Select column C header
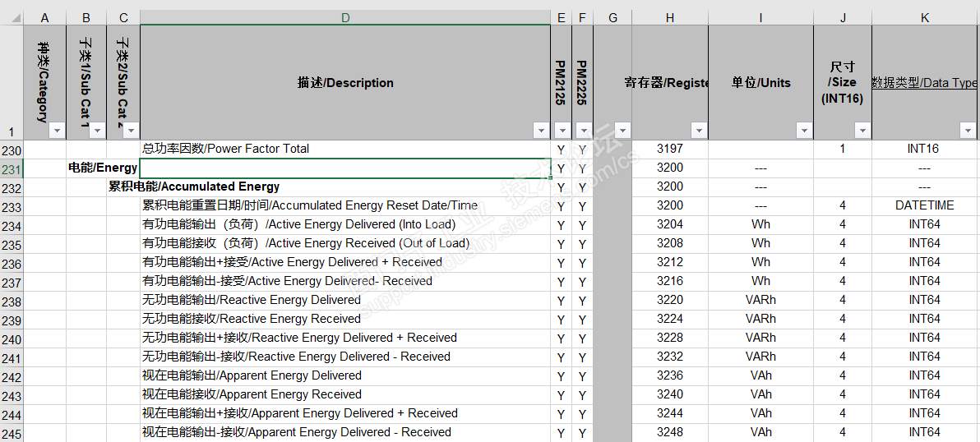 [123, 18]
